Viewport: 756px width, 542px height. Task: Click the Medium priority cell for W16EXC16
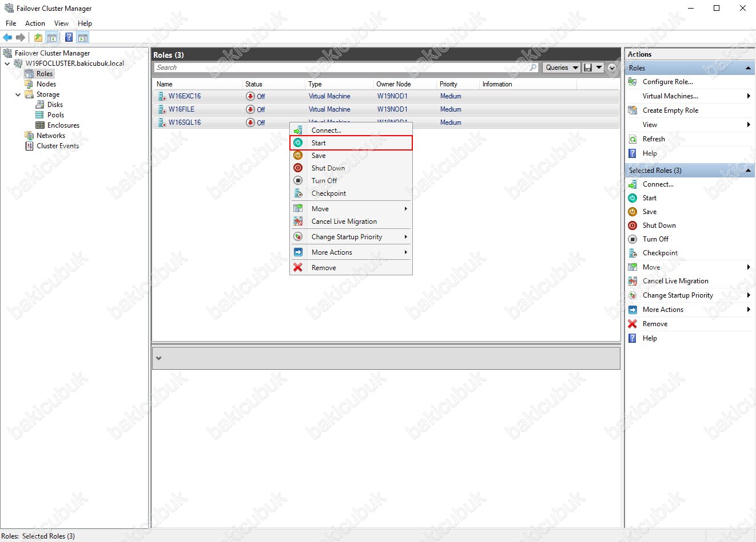[451, 96]
